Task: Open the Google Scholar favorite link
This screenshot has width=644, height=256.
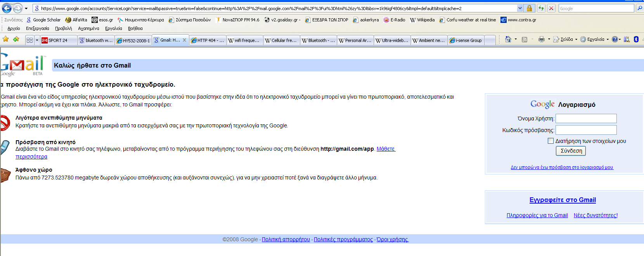Action: point(43,20)
